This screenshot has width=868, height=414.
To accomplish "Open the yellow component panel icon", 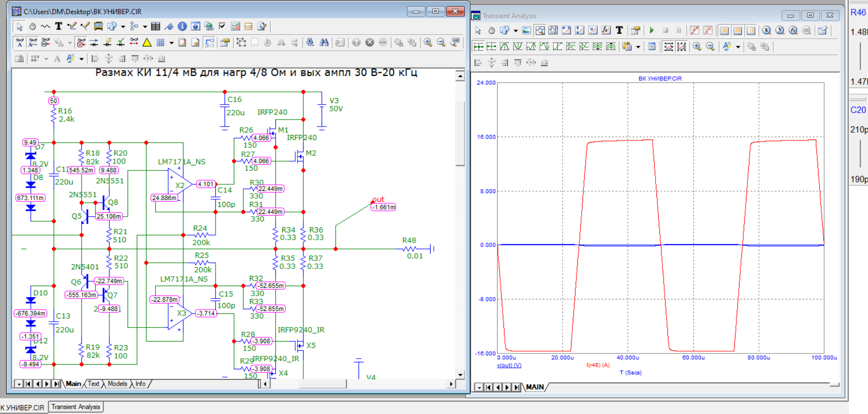I will 249,26.
